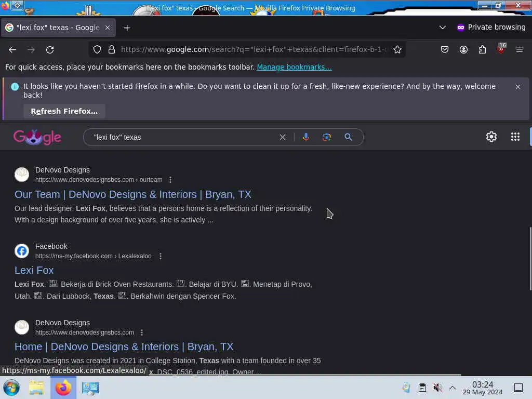
Task: Search by image with Google Lens
Action: click(326, 137)
